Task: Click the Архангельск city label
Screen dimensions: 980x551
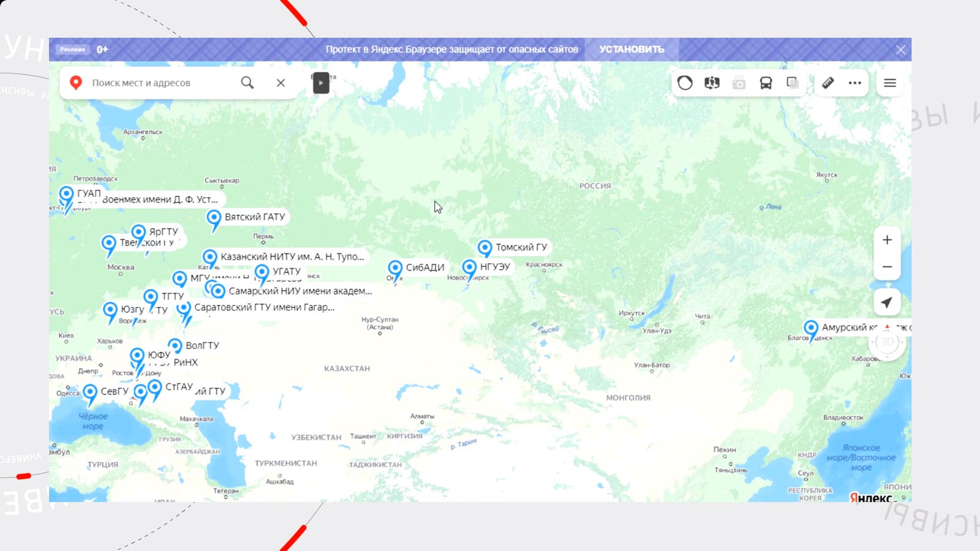Action: point(143,132)
